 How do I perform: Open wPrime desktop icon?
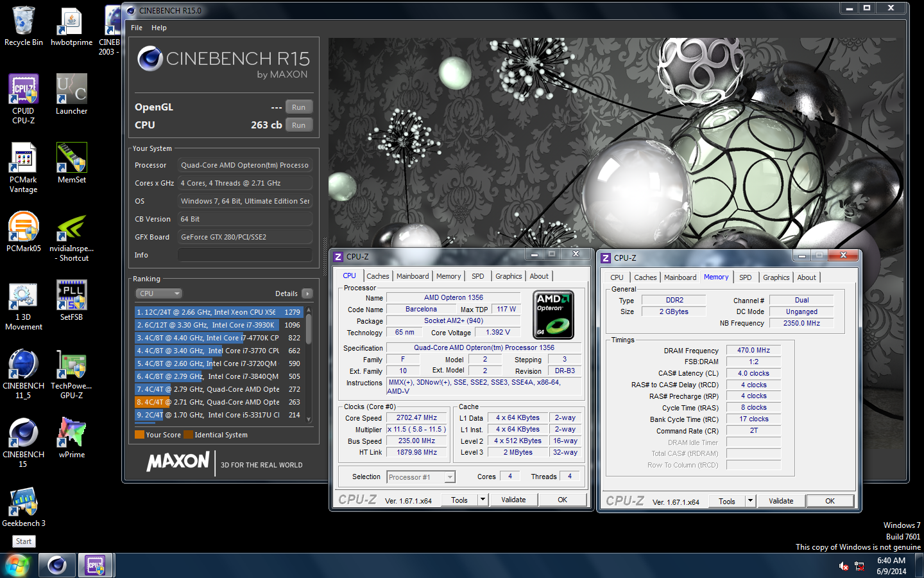pos(71,437)
